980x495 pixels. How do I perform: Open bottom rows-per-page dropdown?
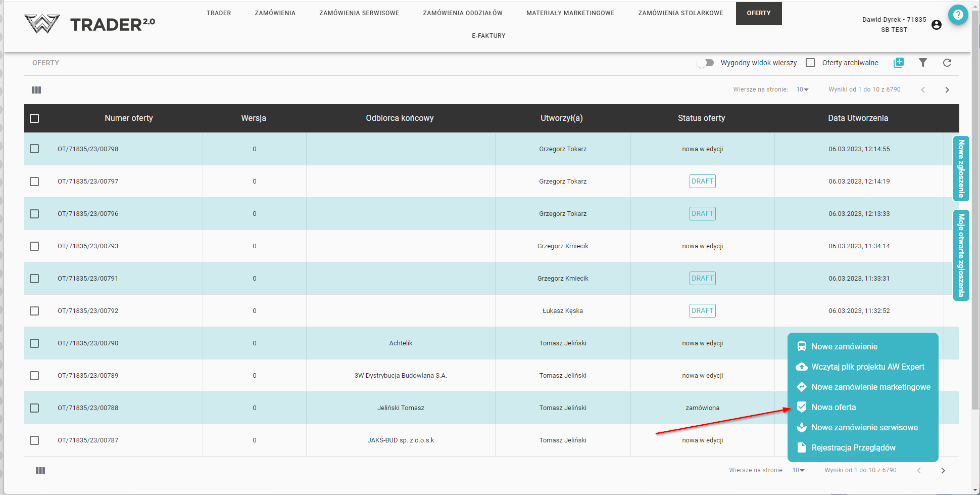pos(798,470)
